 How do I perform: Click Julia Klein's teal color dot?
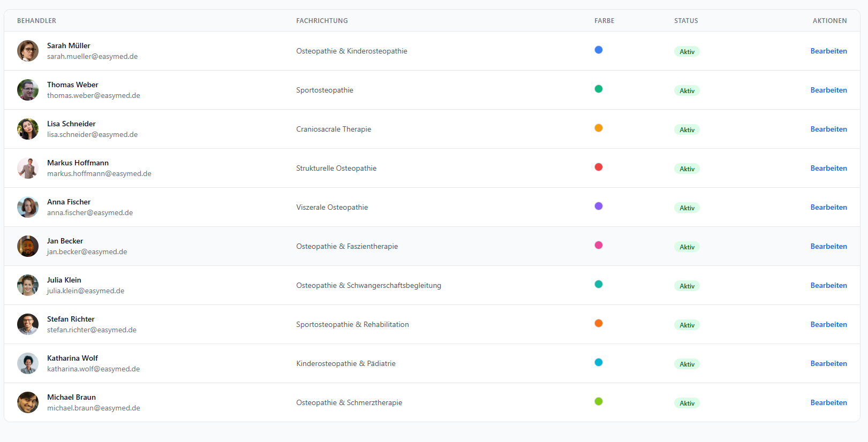click(x=599, y=284)
